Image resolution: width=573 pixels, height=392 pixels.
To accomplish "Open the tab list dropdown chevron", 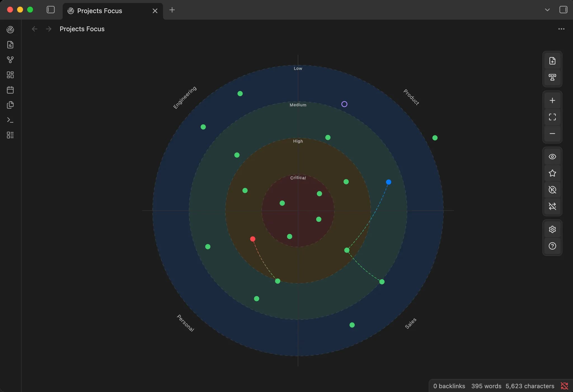I will 547,10.
